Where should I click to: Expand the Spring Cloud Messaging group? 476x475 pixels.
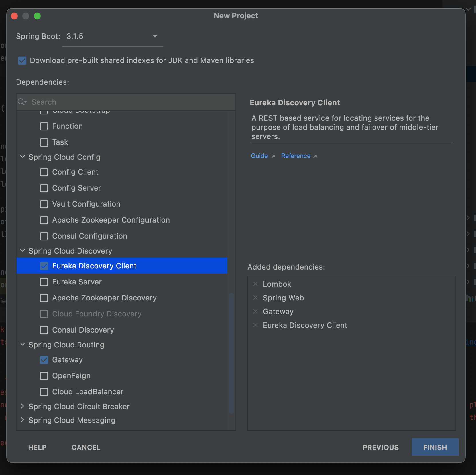click(x=23, y=420)
